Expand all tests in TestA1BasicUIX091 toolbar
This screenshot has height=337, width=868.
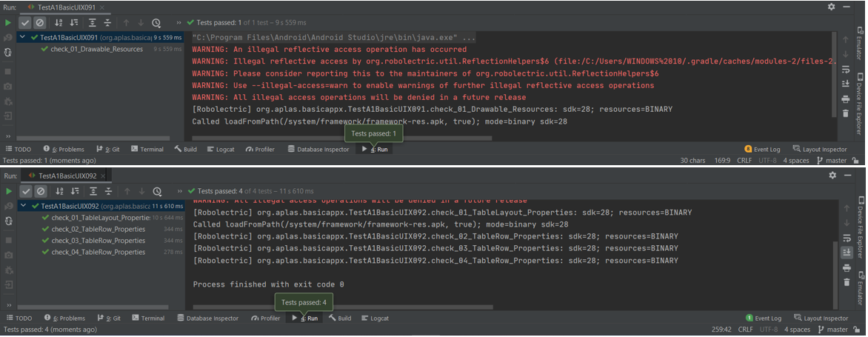91,23
